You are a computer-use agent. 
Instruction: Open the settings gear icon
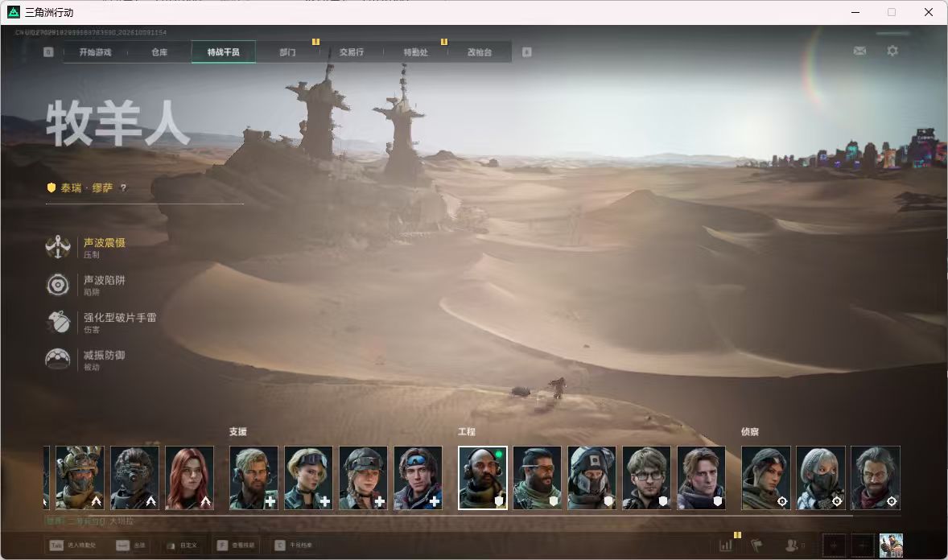[x=892, y=51]
